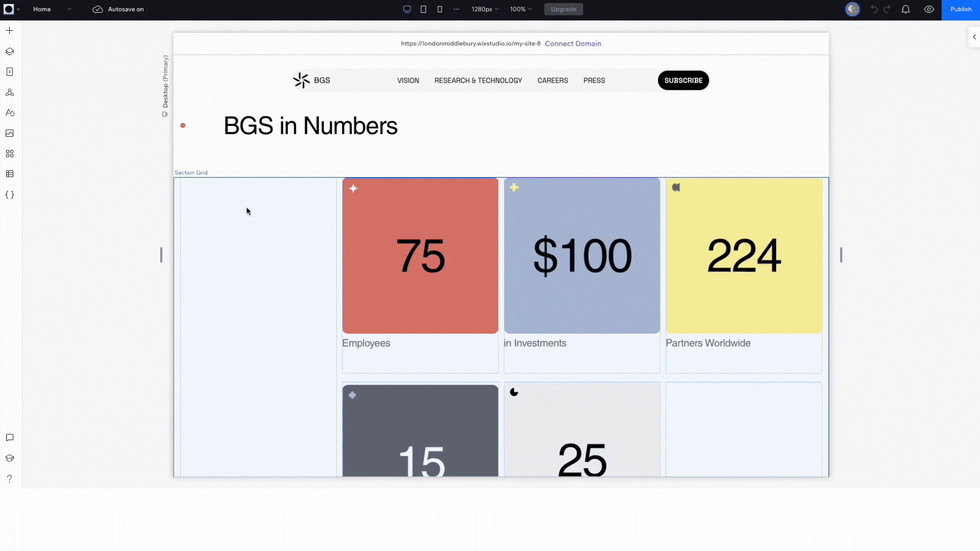Select the CAREERS menu item
The width and height of the screenshot is (980, 551).
[552, 81]
